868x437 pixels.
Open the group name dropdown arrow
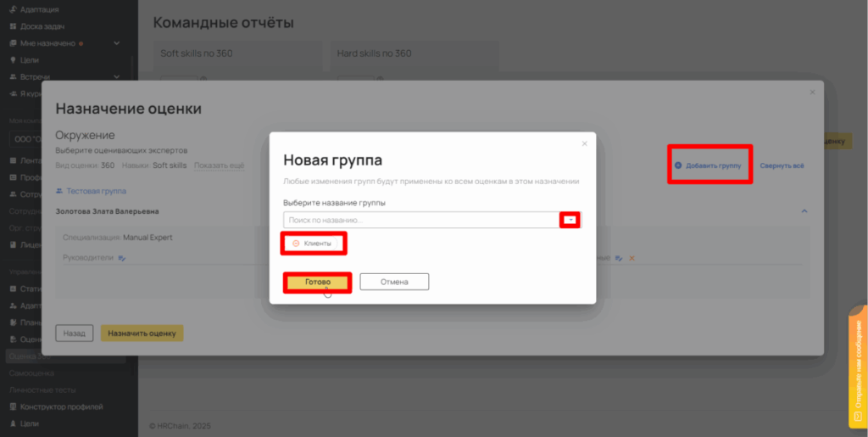pyautogui.click(x=570, y=220)
